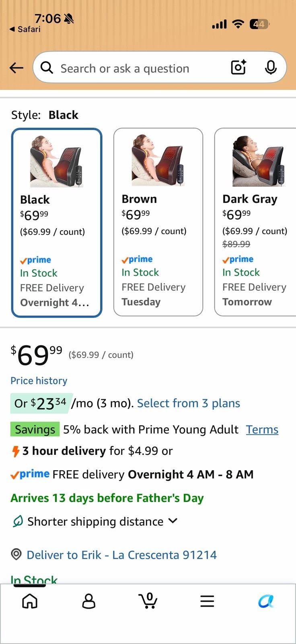
Task: Open the account profile icon
Action: (88, 601)
